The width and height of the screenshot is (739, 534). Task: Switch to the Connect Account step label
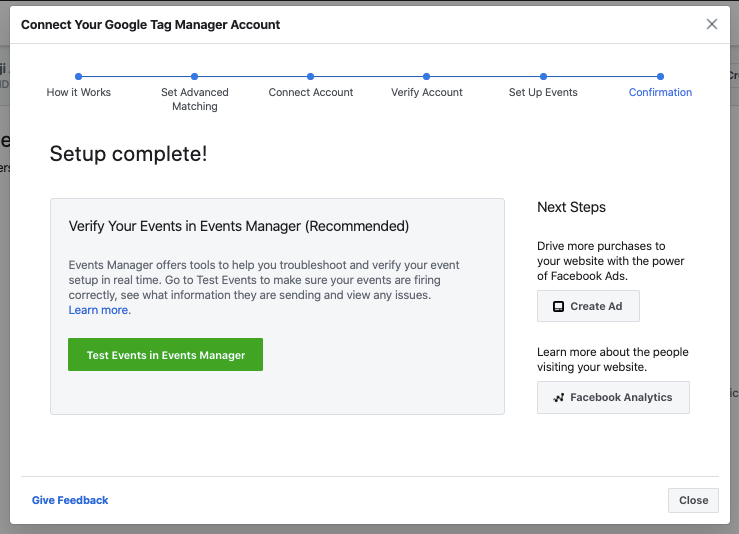(311, 92)
